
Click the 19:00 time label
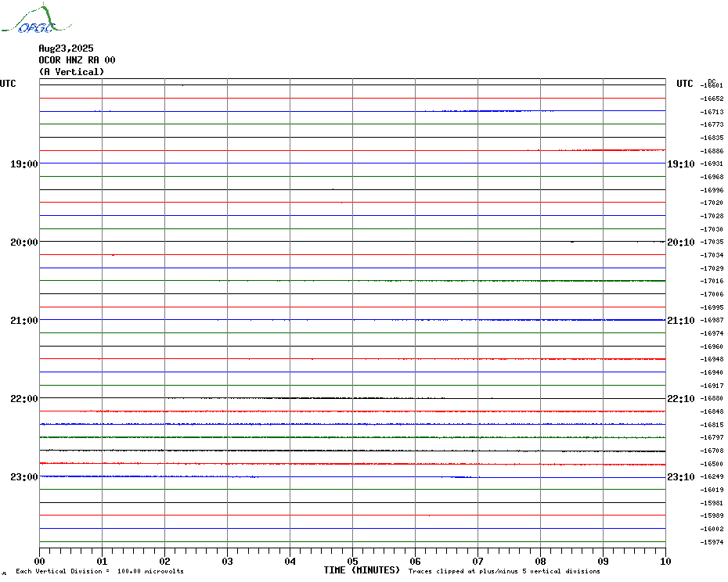[24, 163]
